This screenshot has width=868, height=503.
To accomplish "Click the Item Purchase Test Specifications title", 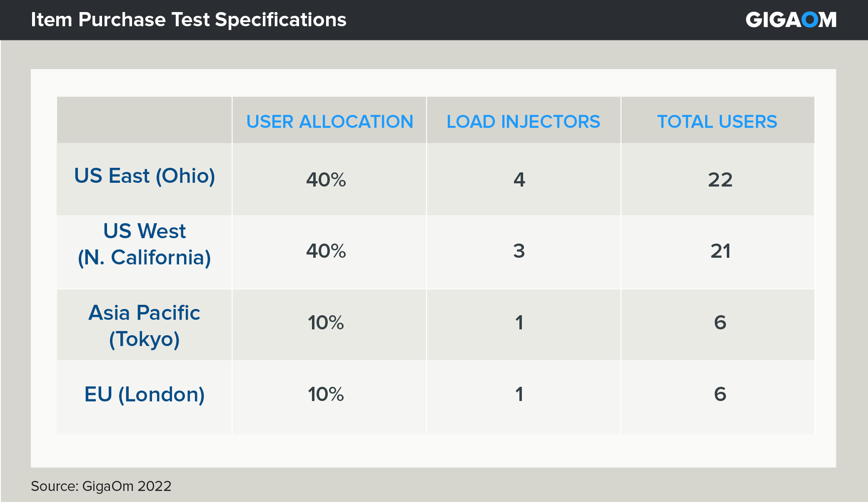I will pos(188,20).
